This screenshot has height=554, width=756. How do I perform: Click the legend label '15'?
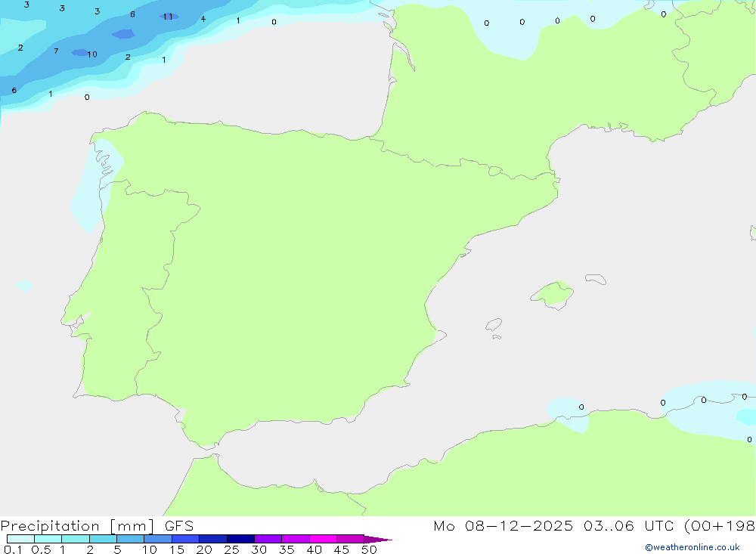(176, 549)
